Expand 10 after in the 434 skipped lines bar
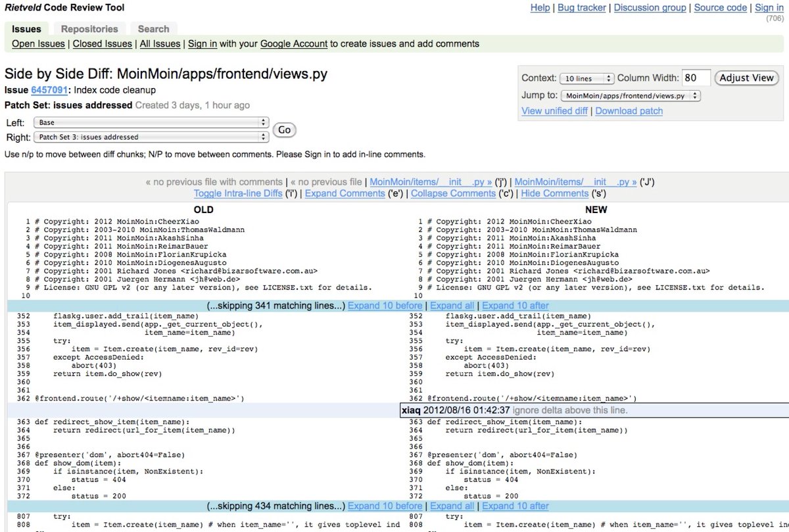The width and height of the screenshot is (789, 532). click(515, 506)
